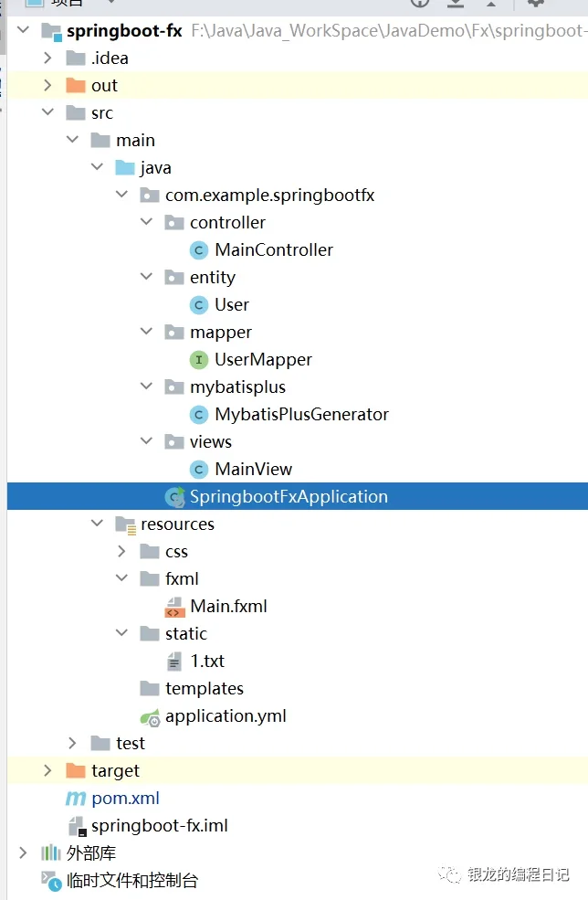Click the springboot-fx.iml module file icon
Image resolution: width=588 pixels, height=900 pixels.
(76, 826)
